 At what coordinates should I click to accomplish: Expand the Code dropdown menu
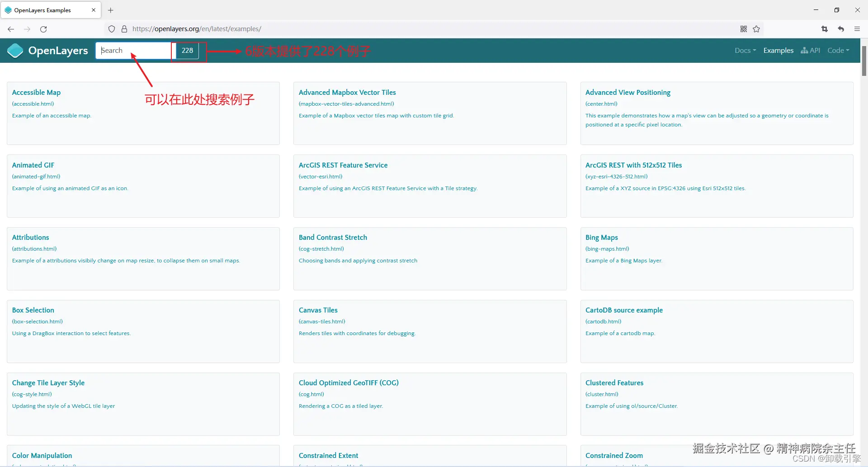click(x=838, y=51)
